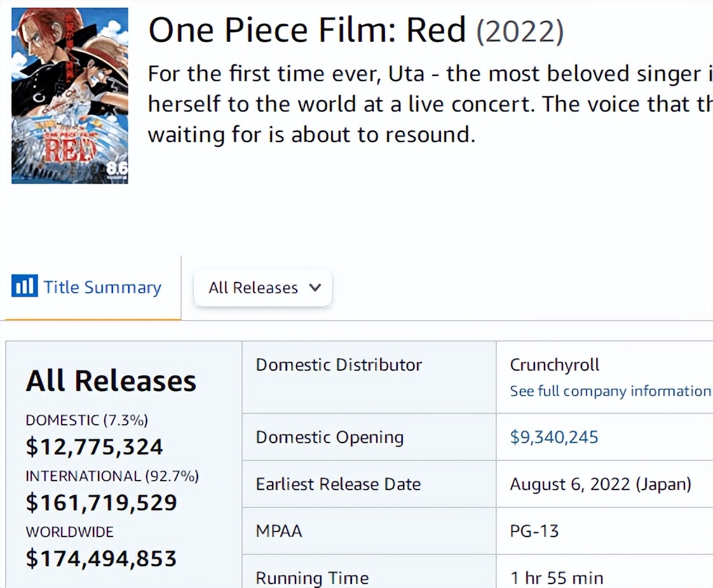Screen dimensions: 713x588
Task: Click the Domestic Distributor row label
Action: 339,365
